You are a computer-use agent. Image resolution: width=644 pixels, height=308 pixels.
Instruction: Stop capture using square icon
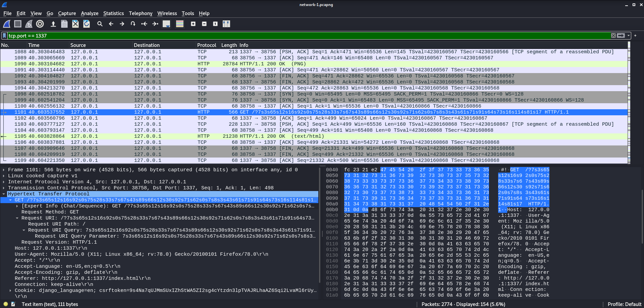pos(18,24)
